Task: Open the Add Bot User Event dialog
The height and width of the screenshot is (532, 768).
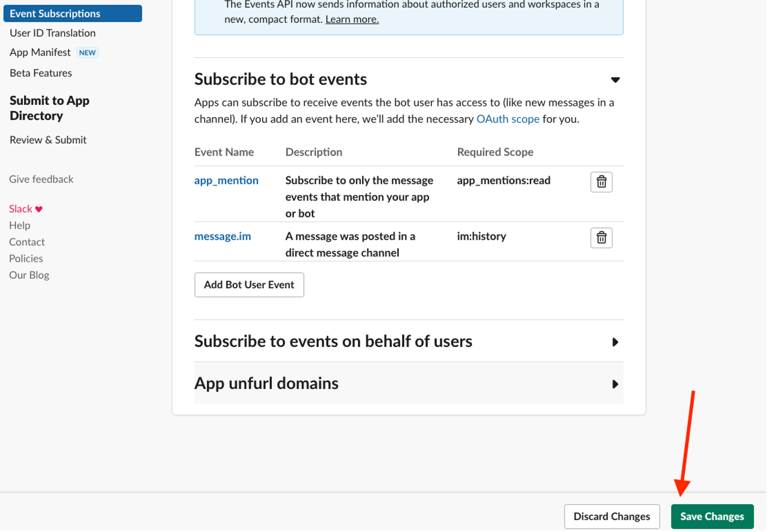Action: point(249,284)
